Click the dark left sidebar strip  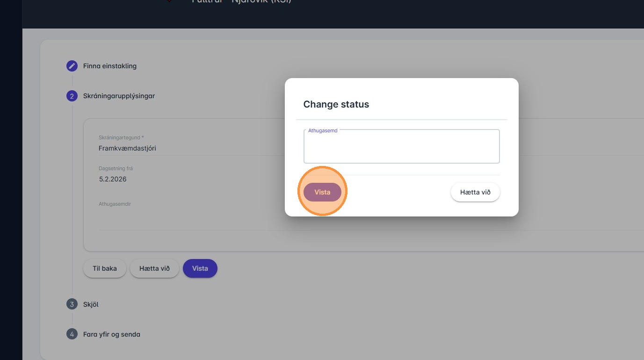[x=11, y=187]
